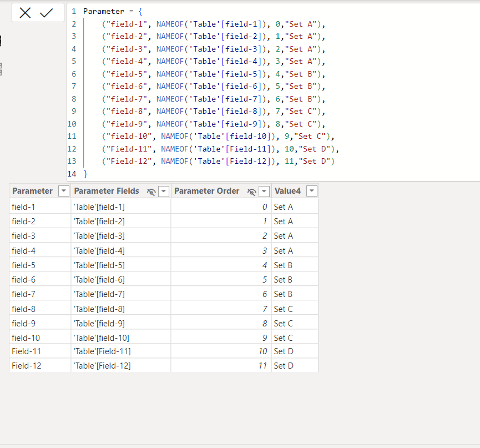The width and height of the screenshot is (480, 448).
Task: Select 'Set A' in field-4 row
Action: 295,251
